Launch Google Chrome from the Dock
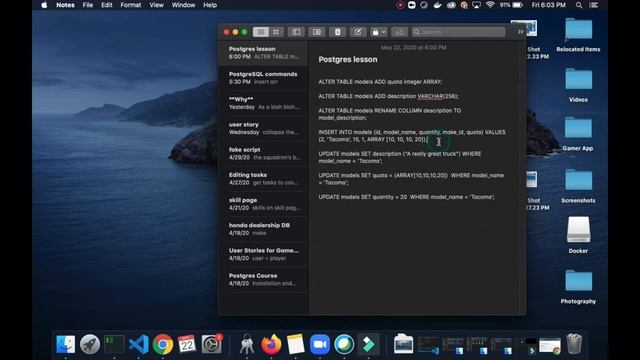This screenshot has height=360, width=640. point(163,344)
